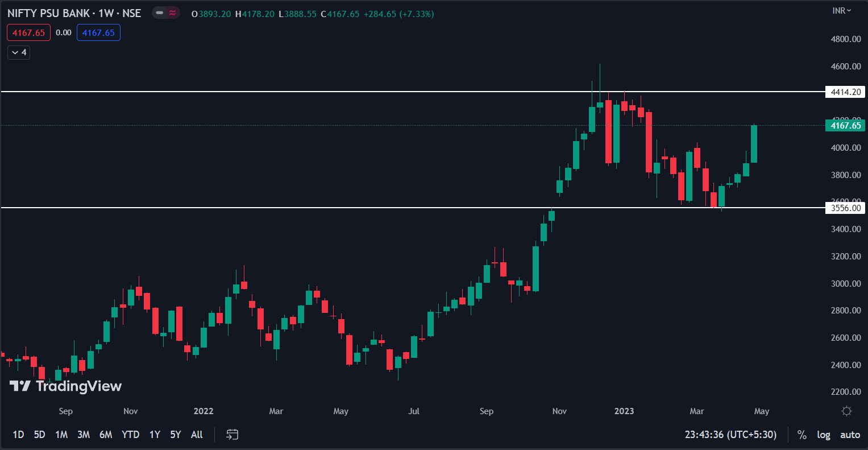Click the close value C4167.65
868x450 pixels.
pos(340,14)
